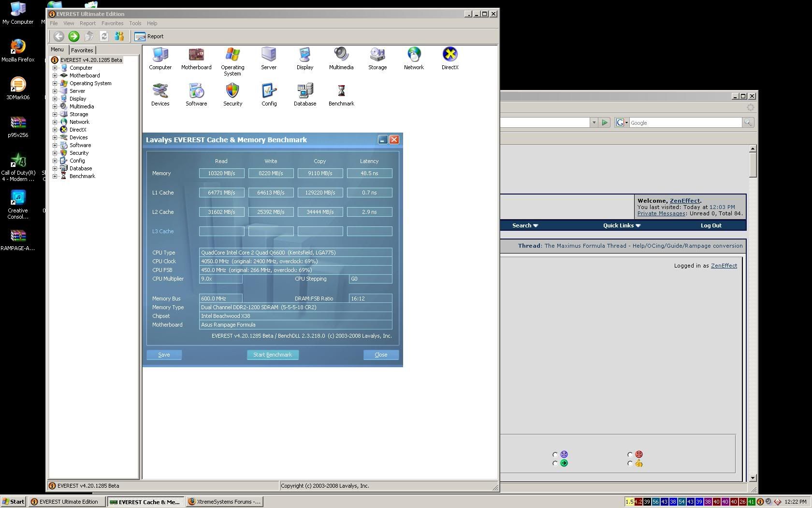Click the Creative Console desktop icon

point(18,205)
